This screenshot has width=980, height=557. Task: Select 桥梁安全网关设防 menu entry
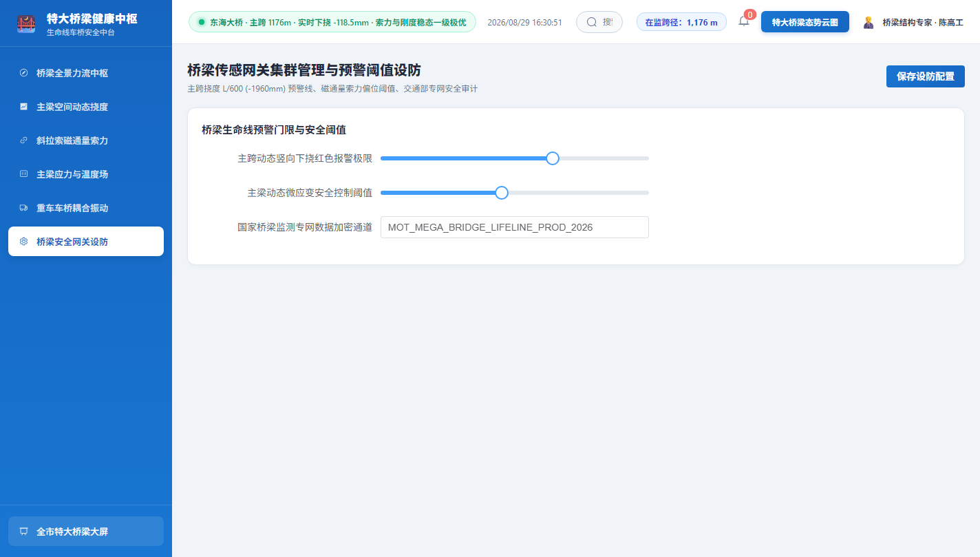pyautogui.click(x=86, y=242)
